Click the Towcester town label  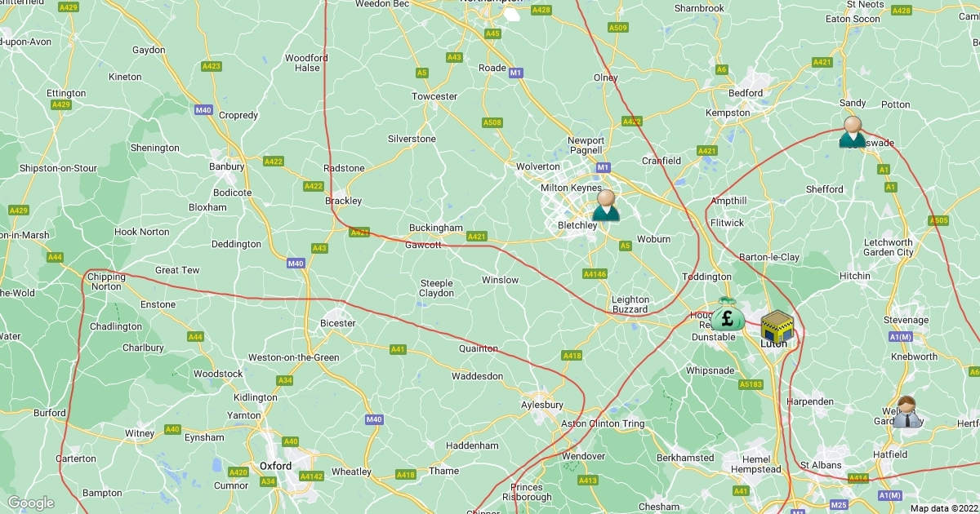[x=434, y=96]
